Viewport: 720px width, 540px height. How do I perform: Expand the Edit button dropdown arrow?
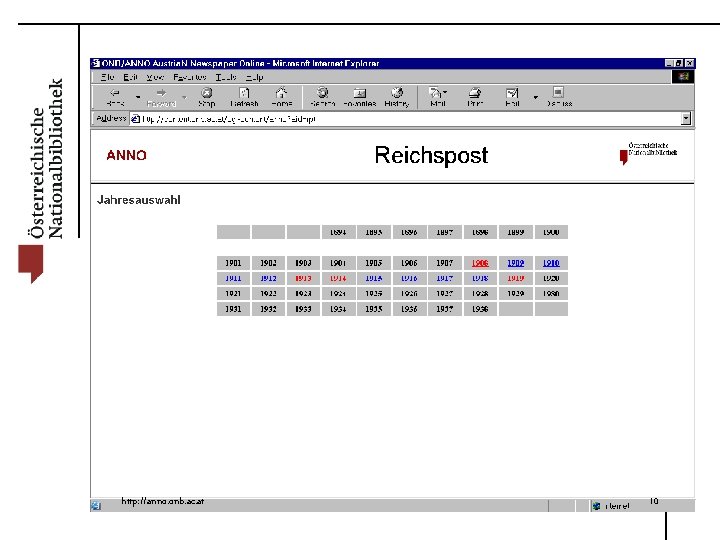point(535,97)
